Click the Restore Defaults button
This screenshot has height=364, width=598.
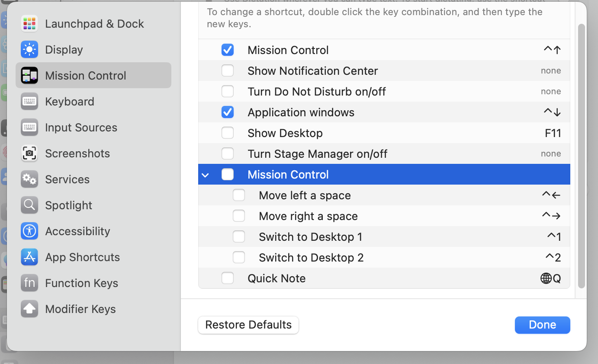[x=248, y=325]
